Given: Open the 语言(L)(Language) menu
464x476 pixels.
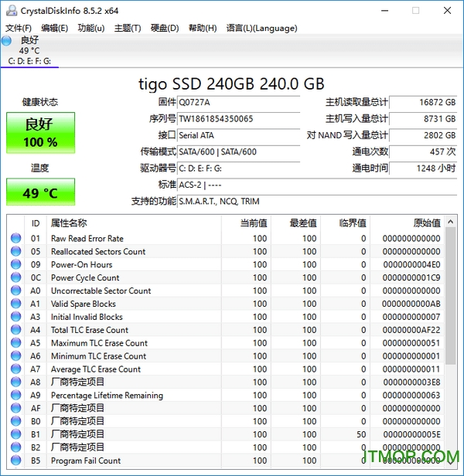Looking at the screenshot, I should (261, 29).
